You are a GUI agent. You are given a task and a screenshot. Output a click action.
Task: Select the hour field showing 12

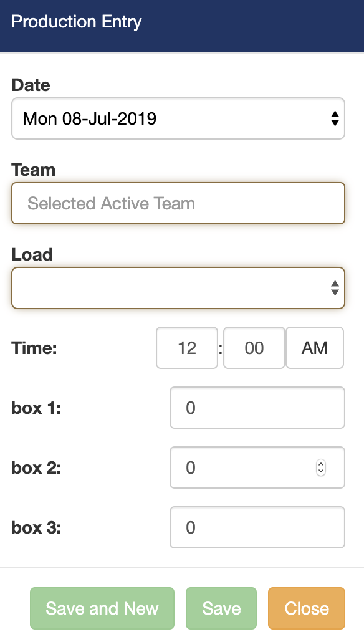coord(186,348)
